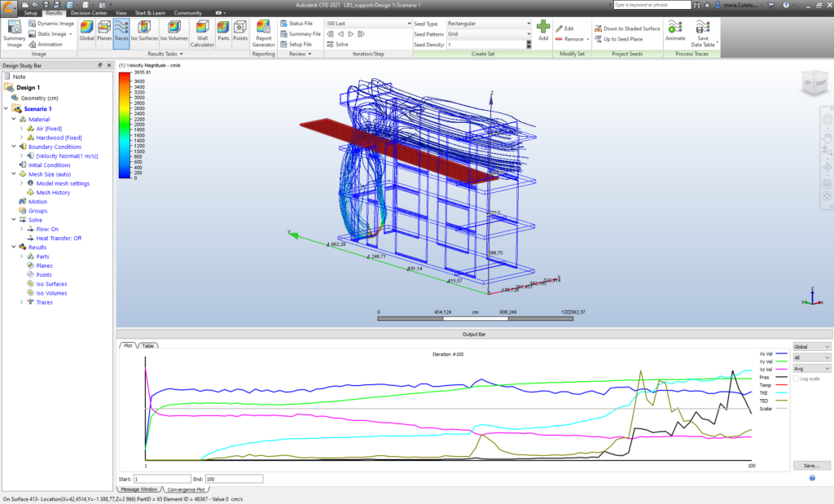The width and height of the screenshot is (834, 504).
Task: Animate the traces
Action: [675, 31]
